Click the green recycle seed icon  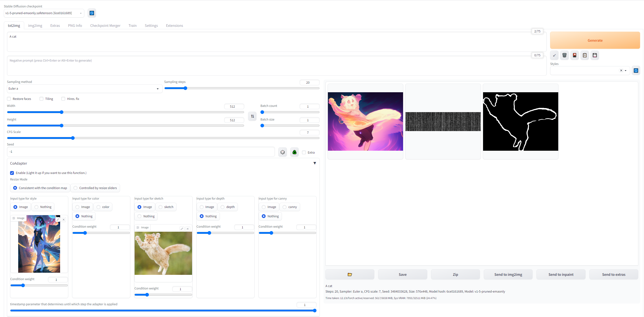(294, 152)
